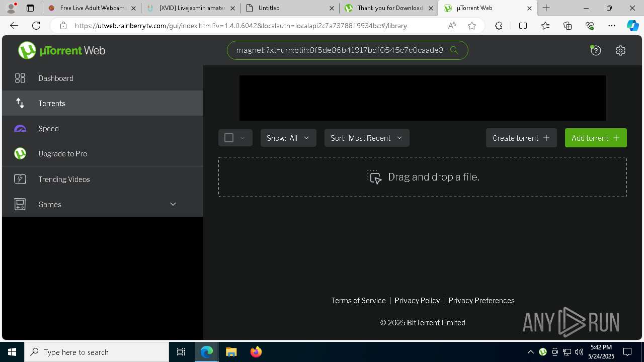Open Privacy Policy link
This screenshot has height=362, width=644.
point(417,301)
